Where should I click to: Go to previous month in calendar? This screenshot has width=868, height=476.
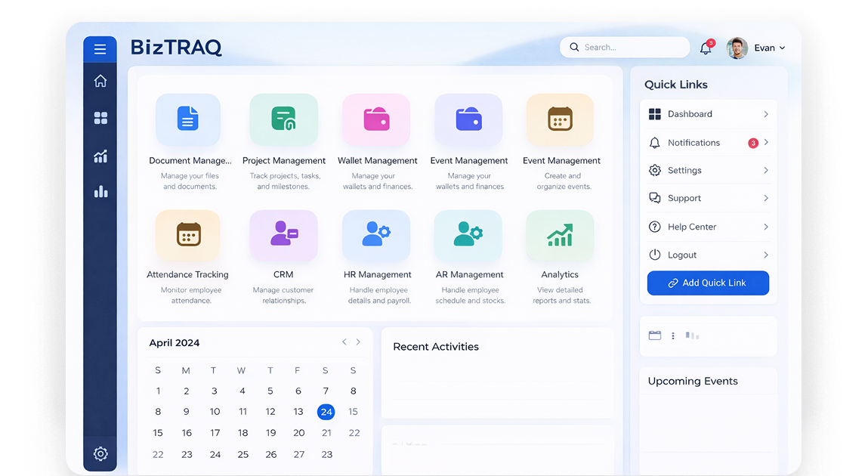tap(344, 342)
